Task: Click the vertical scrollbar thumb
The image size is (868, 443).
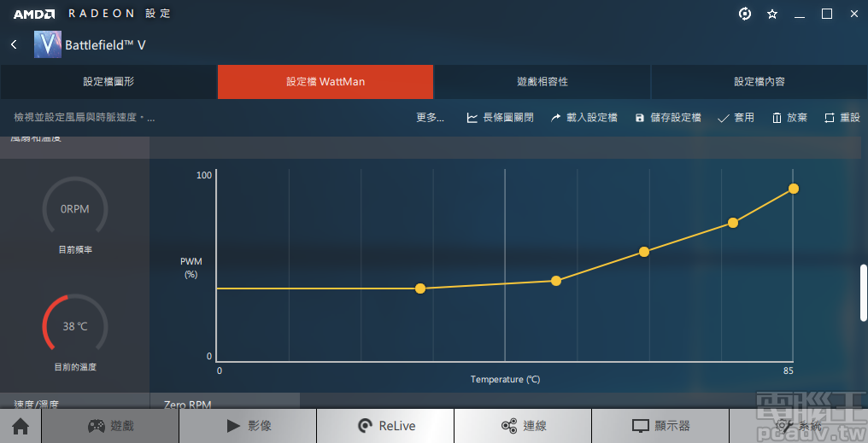Action: (x=863, y=293)
